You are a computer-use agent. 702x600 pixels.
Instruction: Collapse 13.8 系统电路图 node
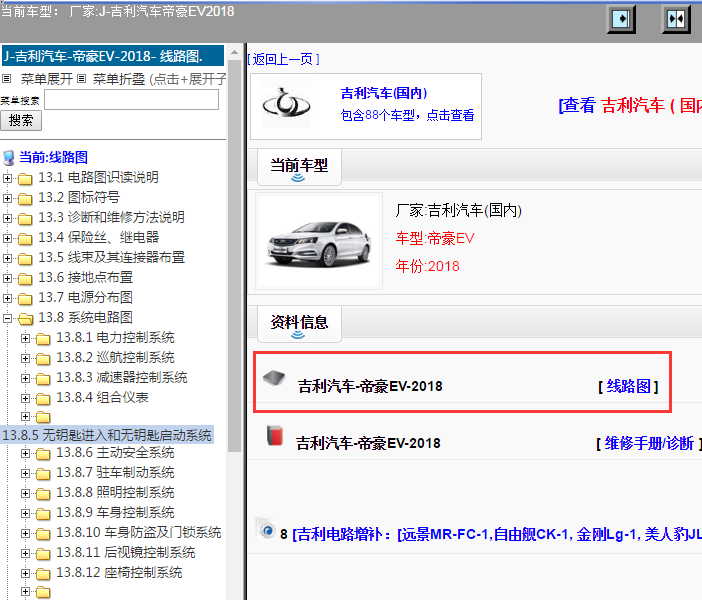coord(7,318)
